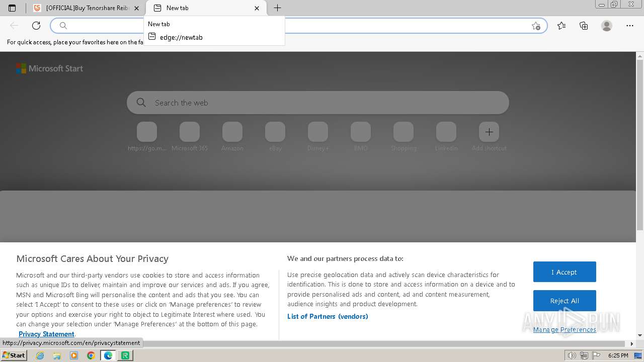
Task: Click the Reject All button
Action: tap(565, 301)
